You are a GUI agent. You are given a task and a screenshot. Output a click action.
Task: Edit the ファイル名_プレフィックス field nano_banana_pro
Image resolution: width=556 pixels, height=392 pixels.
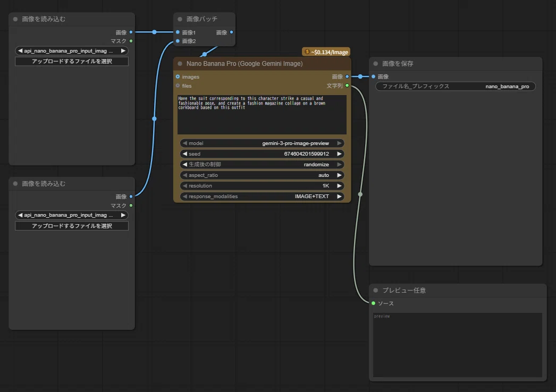(456, 87)
